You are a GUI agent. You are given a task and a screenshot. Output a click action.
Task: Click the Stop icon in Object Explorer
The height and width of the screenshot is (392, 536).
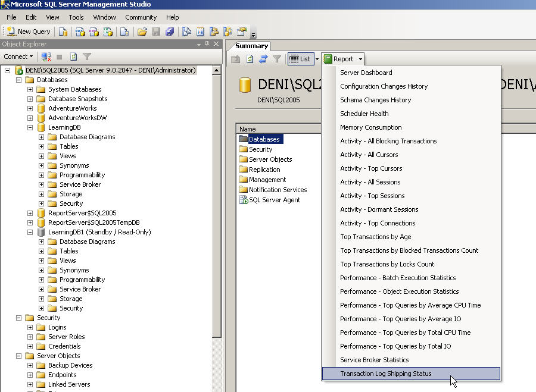point(60,57)
